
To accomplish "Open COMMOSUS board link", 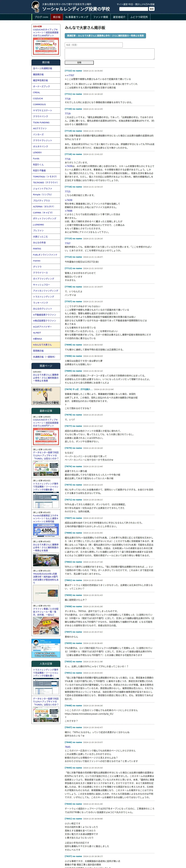I will tap(46, 104).
